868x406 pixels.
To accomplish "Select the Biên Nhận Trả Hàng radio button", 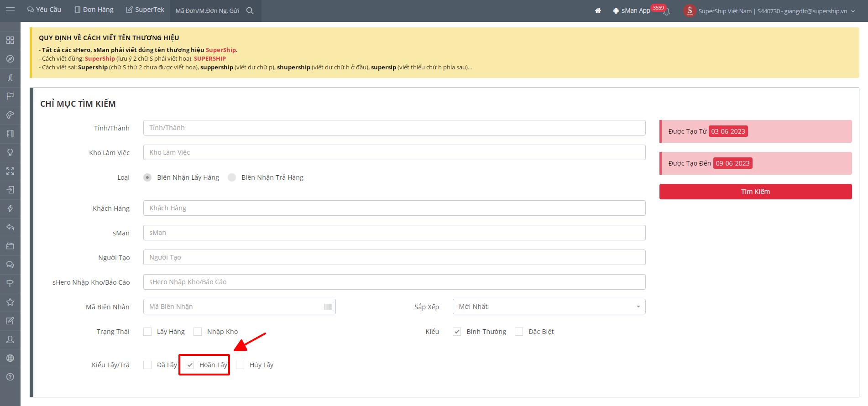I will pyautogui.click(x=232, y=177).
